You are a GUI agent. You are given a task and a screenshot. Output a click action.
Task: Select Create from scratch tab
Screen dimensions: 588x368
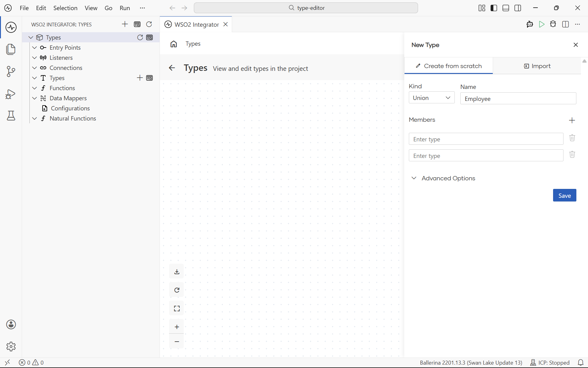pos(448,66)
